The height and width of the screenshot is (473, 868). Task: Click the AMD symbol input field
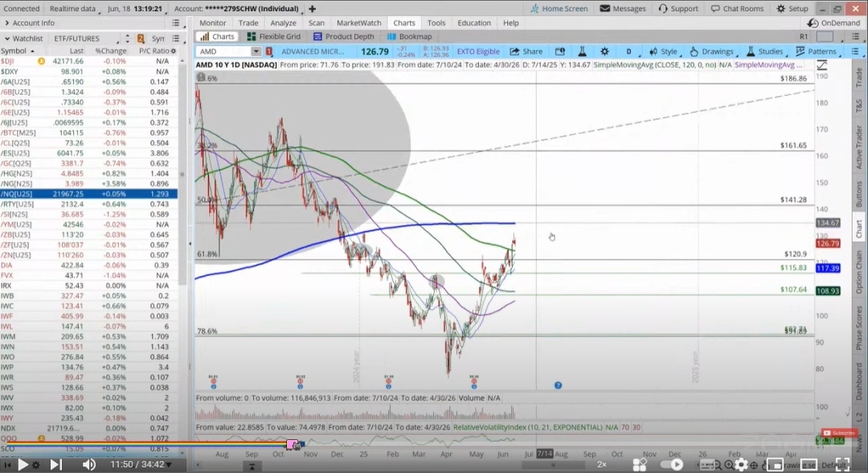tap(224, 51)
